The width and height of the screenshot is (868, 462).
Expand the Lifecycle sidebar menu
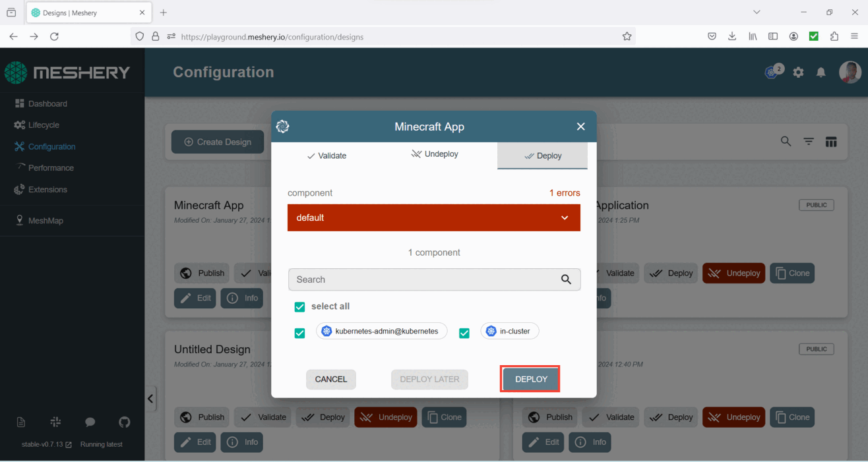44,125
